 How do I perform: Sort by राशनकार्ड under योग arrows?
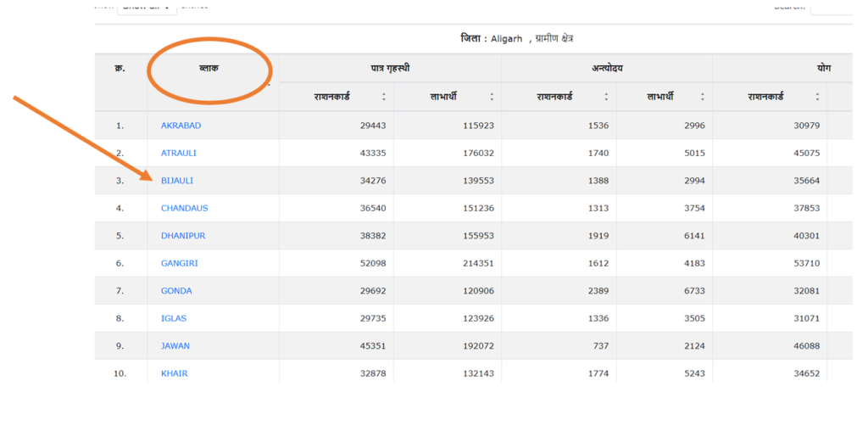817,97
